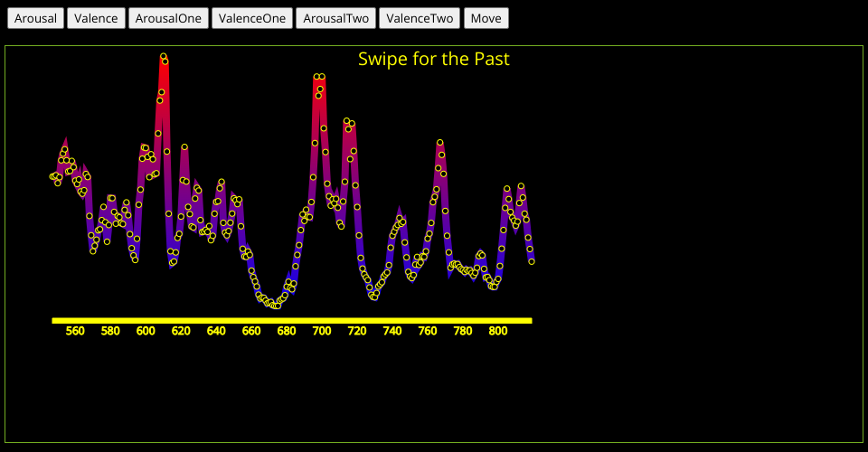The image size is (868, 452).
Task: Click the Arousal button
Action: click(36, 18)
